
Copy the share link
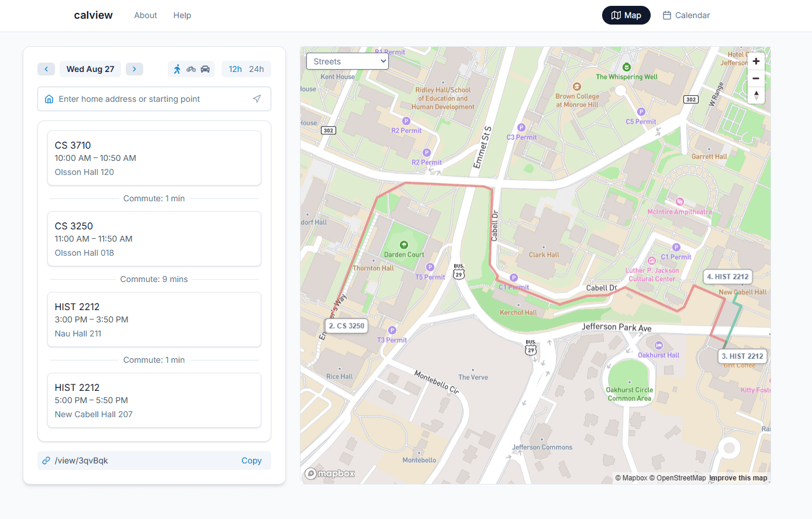coord(251,460)
